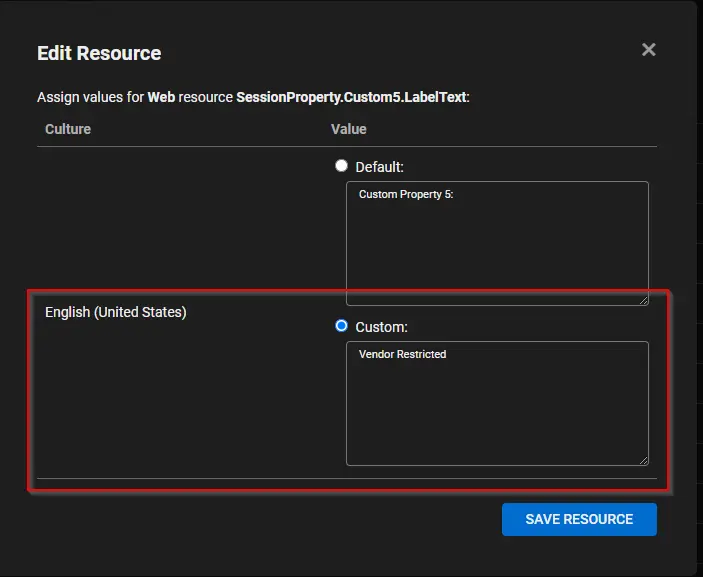703x577 pixels.
Task: Click the 'Custom:' label
Action: (x=382, y=327)
